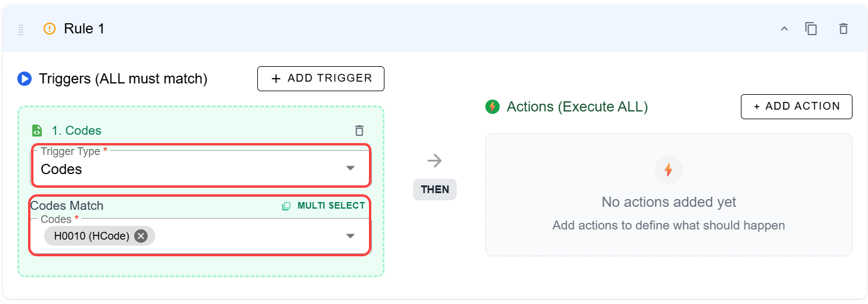Toggle the MULTI SELECT option
The image size is (868, 304).
point(324,206)
